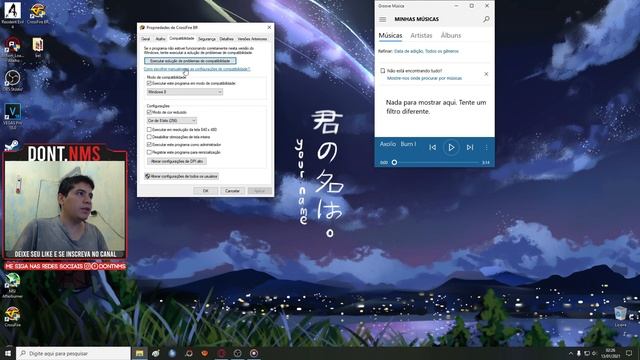Open the notification center icon
Screen dimensions: 640x360
629,353
